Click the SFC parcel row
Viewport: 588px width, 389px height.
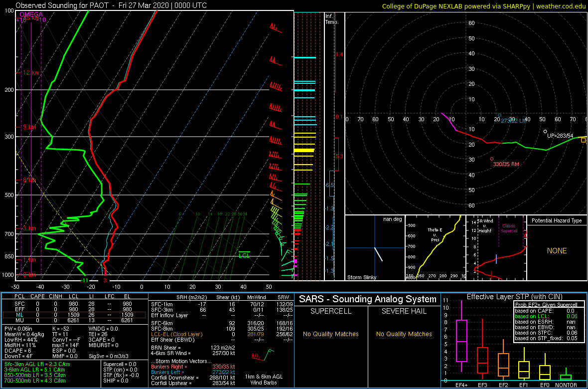(x=74, y=303)
